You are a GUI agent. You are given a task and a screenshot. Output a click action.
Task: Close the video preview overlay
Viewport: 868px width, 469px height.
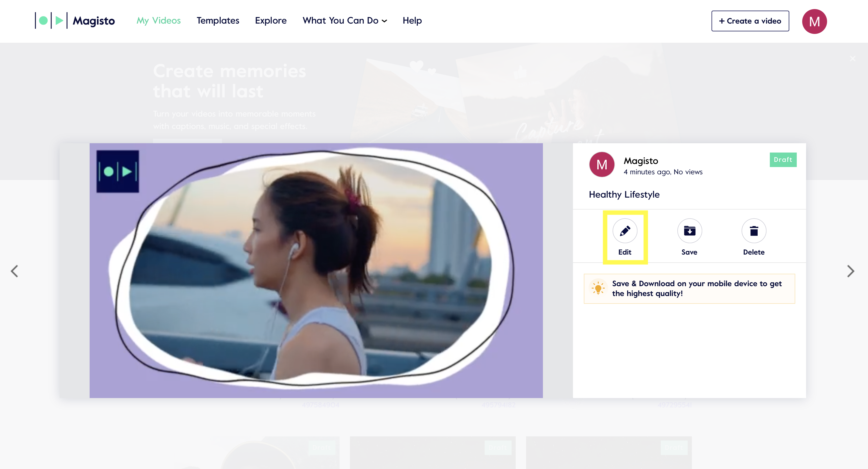coord(852,59)
